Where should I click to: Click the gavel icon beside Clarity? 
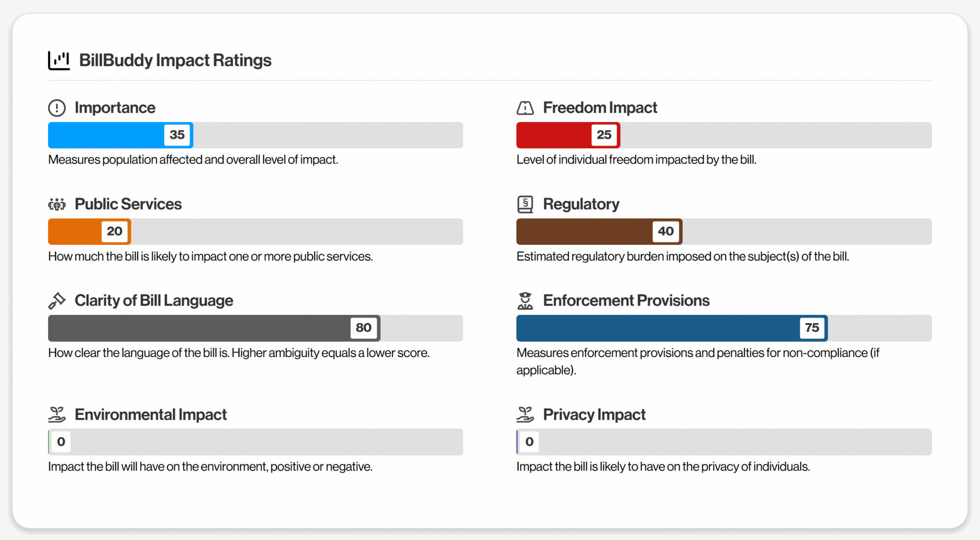[x=57, y=301]
